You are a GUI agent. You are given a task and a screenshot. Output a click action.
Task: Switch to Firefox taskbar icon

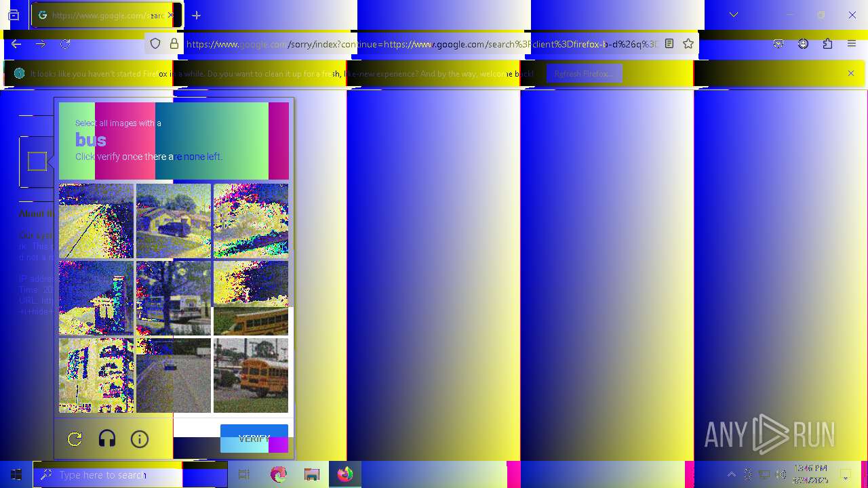pos(345,474)
